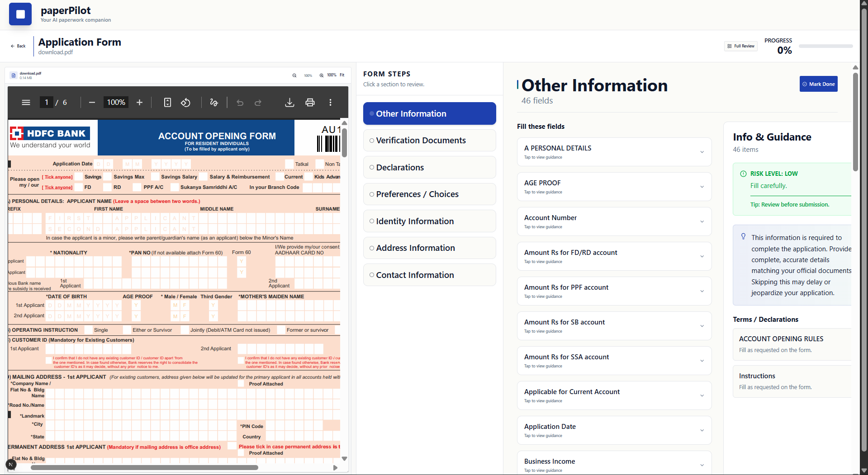868x475 pixels.
Task: Tick the Savings Salary checkbox
Action: [156, 177]
